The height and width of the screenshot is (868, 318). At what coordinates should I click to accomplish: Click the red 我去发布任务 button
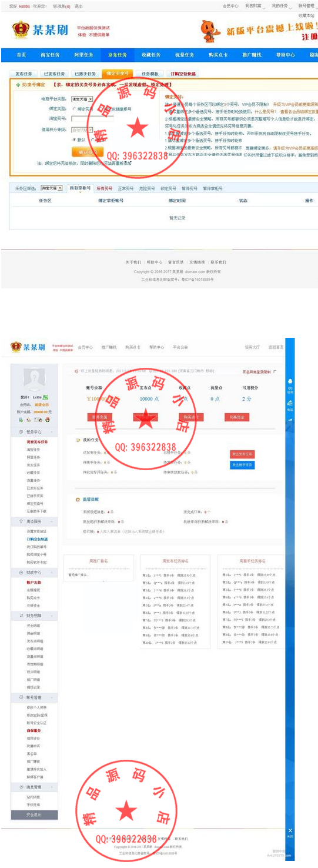coord(242,454)
